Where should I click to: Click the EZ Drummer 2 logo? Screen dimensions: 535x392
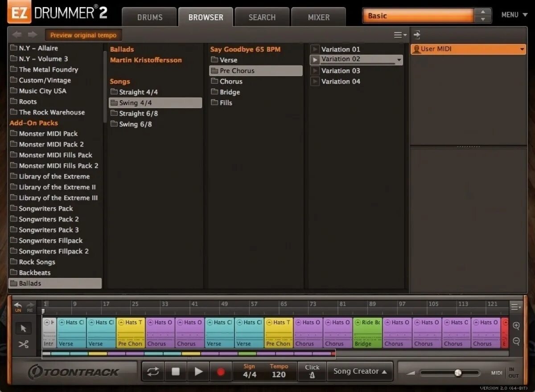coord(58,12)
